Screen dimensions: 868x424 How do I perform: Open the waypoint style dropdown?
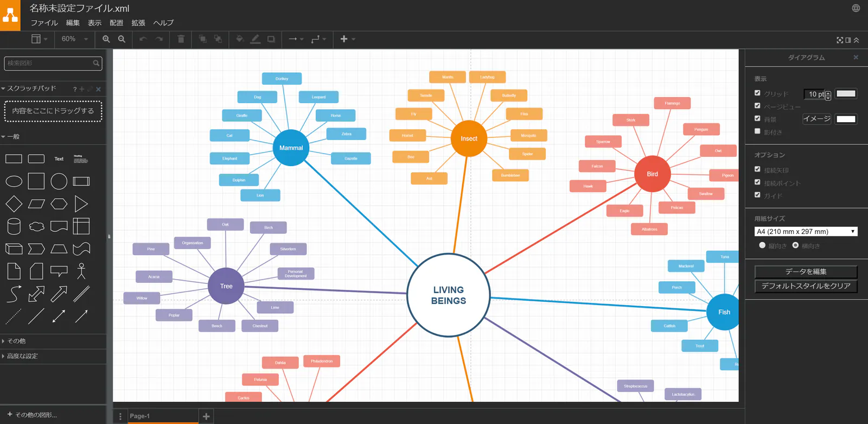point(318,39)
